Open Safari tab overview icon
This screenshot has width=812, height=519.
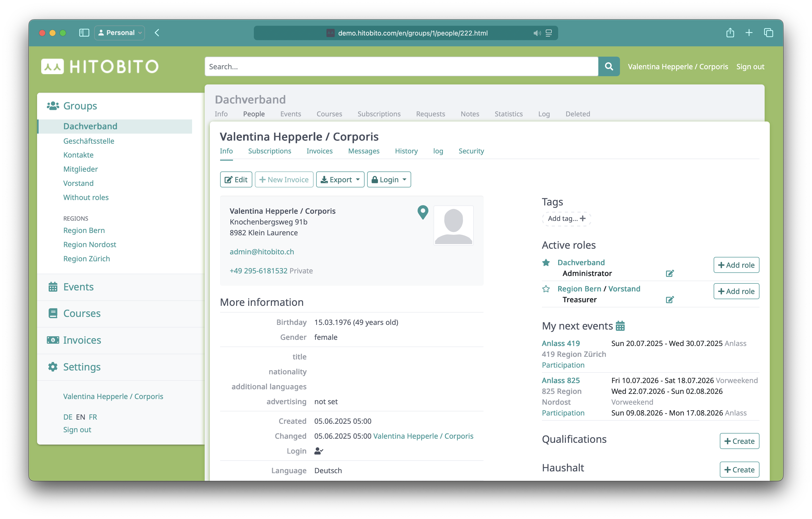768,33
